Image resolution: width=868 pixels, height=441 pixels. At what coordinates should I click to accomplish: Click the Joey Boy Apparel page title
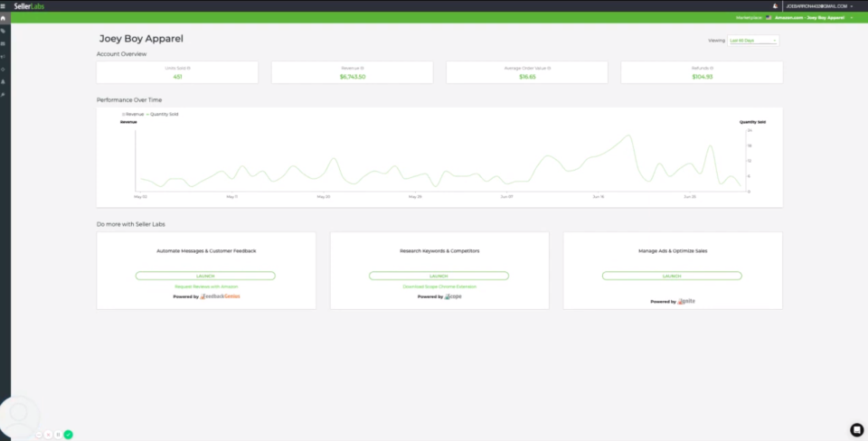(x=141, y=39)
